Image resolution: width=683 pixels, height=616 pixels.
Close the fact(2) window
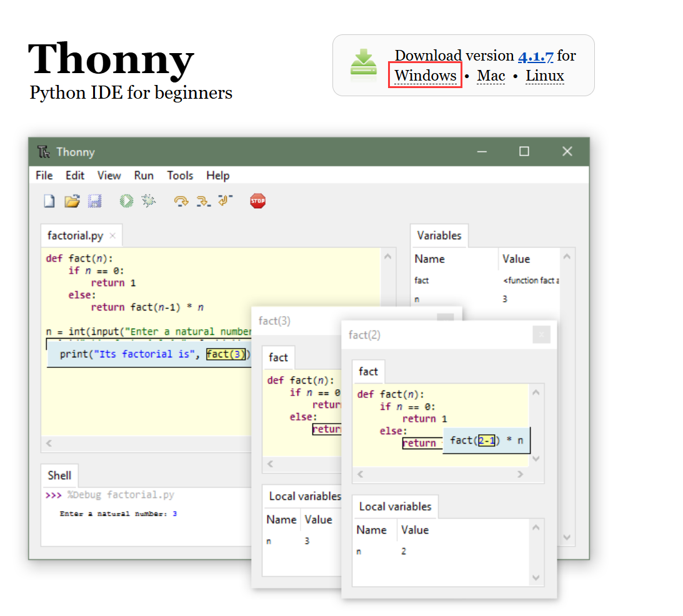(x=541, y=335)
